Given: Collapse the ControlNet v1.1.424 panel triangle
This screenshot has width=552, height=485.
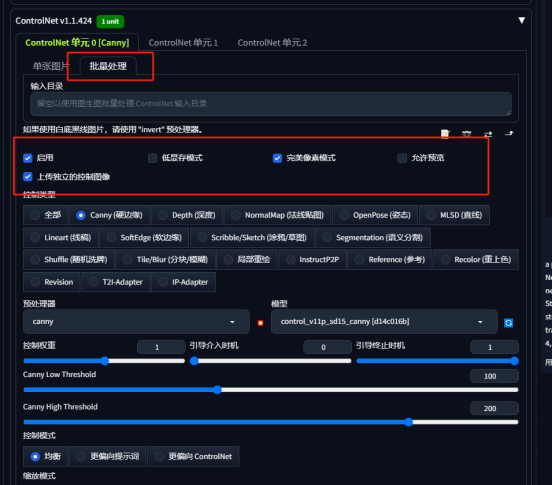Looking at the screenshot, I should point(522,20).
